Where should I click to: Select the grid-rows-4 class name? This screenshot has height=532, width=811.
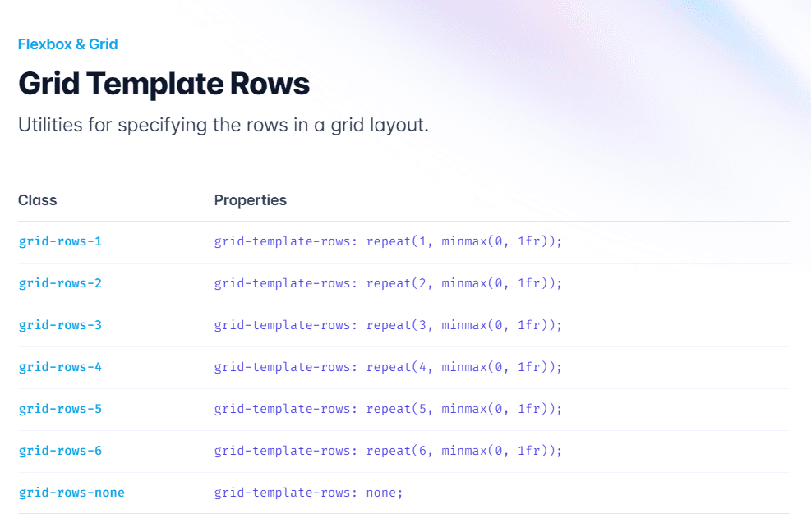60,367
